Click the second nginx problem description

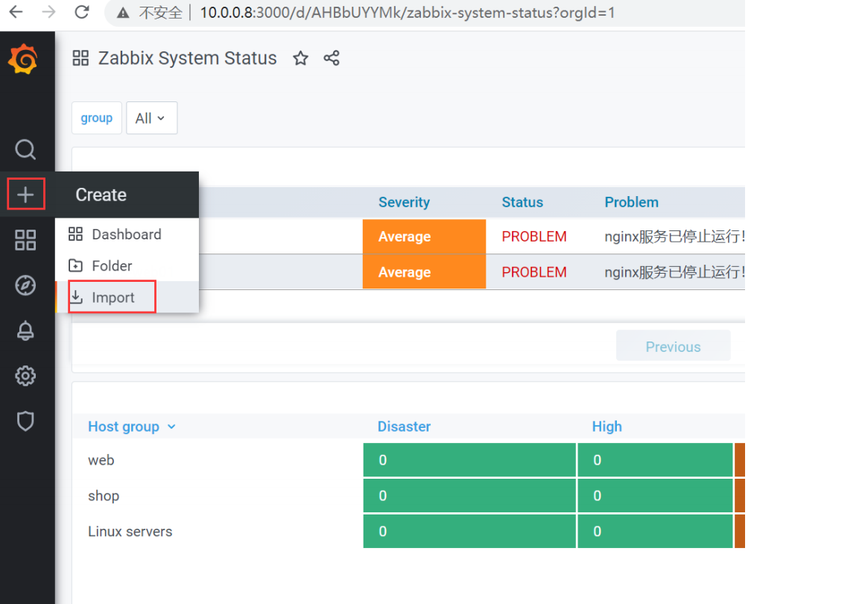(x=674, y=272)
